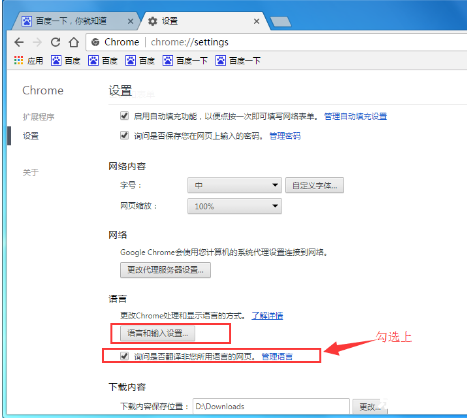
Task: Click the Chrome sidebar title
Action: (x=43, y=90)
